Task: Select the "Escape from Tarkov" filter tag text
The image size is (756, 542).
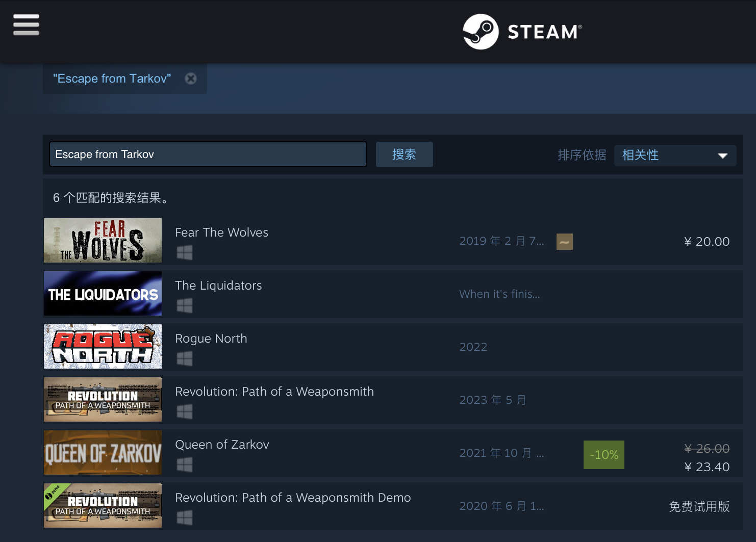Action: pyautogui.click(x=112, y=79)
